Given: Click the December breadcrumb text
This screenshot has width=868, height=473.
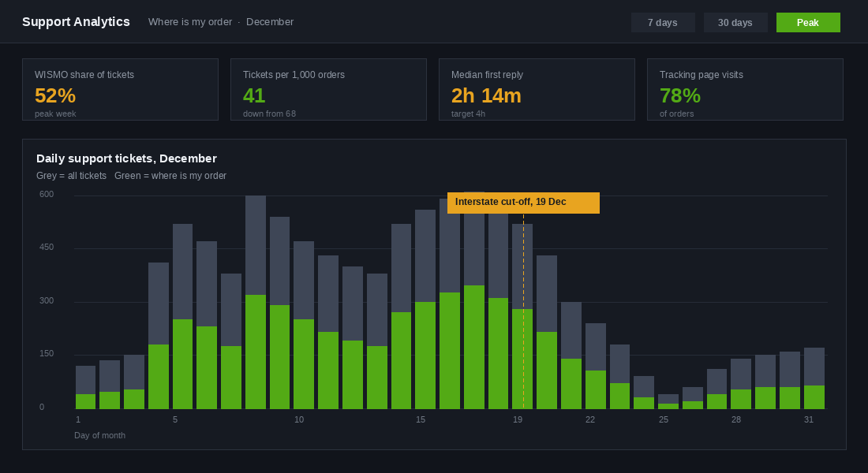Looking at the screenshot, I should click(x=270, y=21).
